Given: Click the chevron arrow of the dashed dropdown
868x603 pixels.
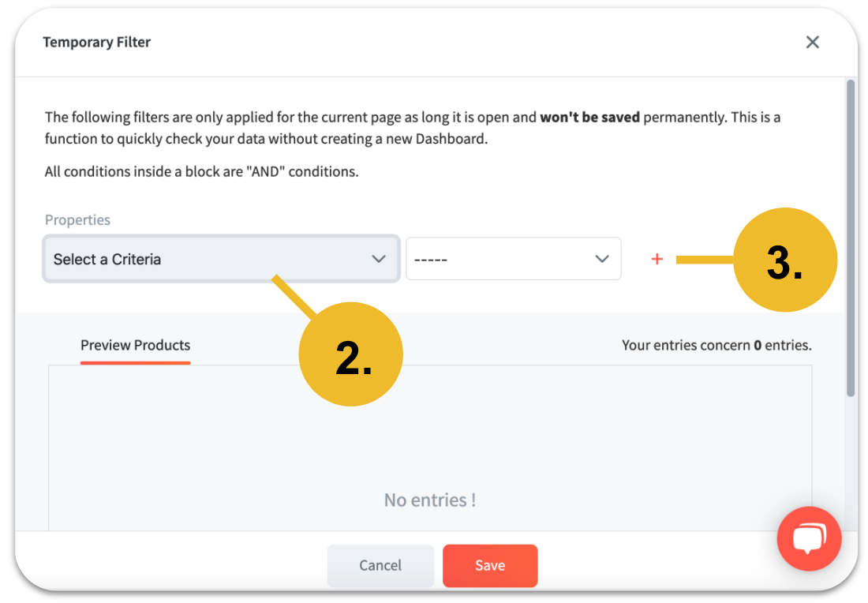Looking at the screenshot, I should pyautogui.click(x=602, y=259).
